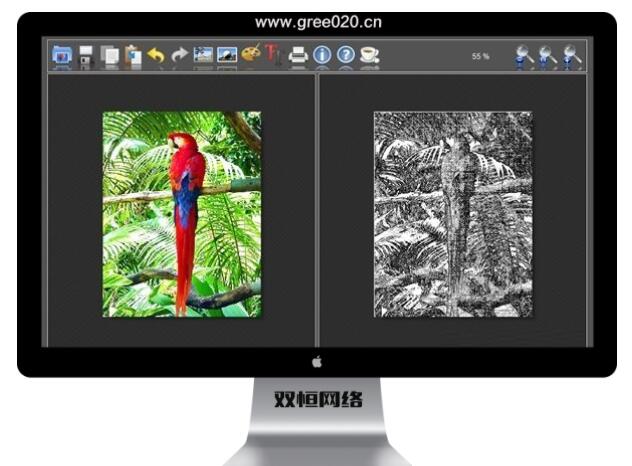The image size is (632, 466).
Task: Click the paste clipboard icon
Action: coord(133,56)
